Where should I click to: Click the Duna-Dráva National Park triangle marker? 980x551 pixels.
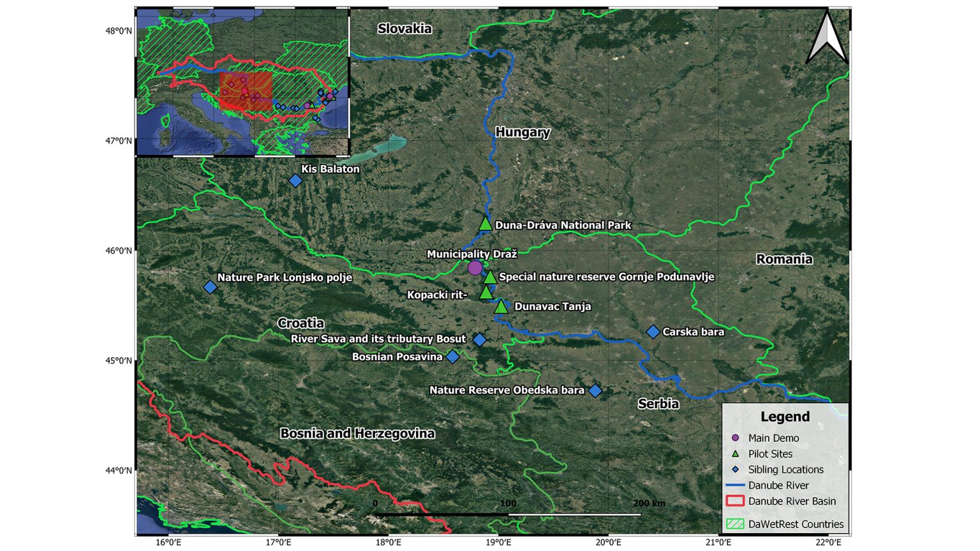coord(486,224)
